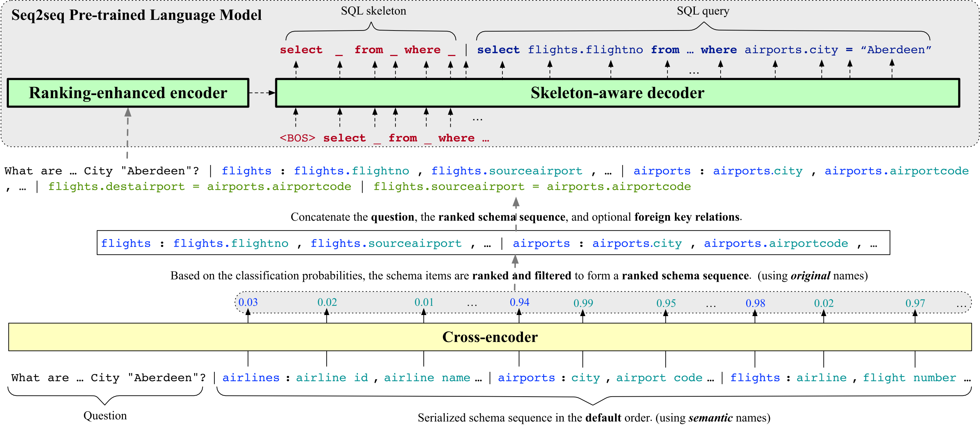This screenshot has width=980, height=430.
Task: Click the Question label at bottom
Action: 105,415
